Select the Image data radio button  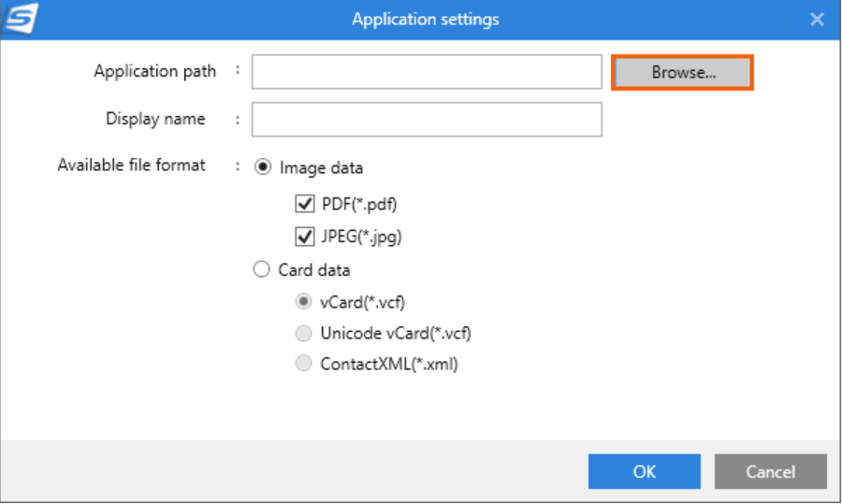click(263, 167)
